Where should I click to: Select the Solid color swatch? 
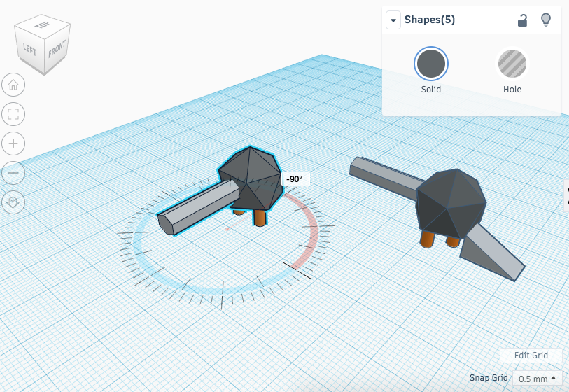pyautogui.click(x=430, y=64)
